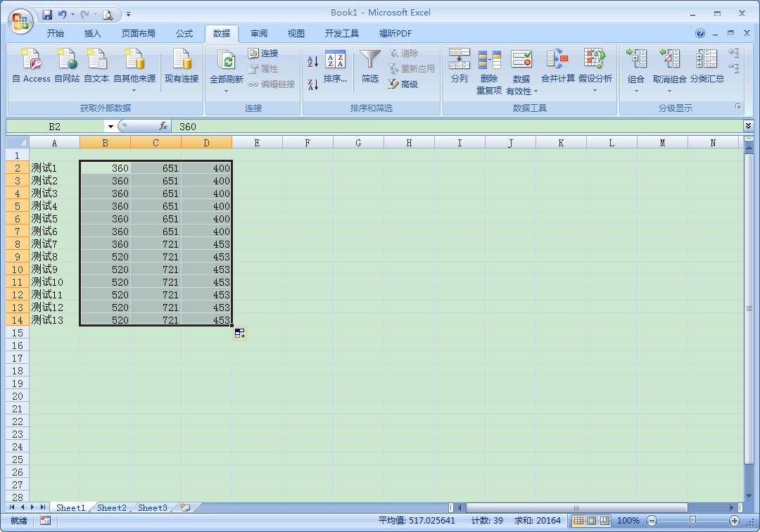The image size is (760, 532).
Task: Click zoom in plus button
Action: pyautogui.click(x=734, y=521)
